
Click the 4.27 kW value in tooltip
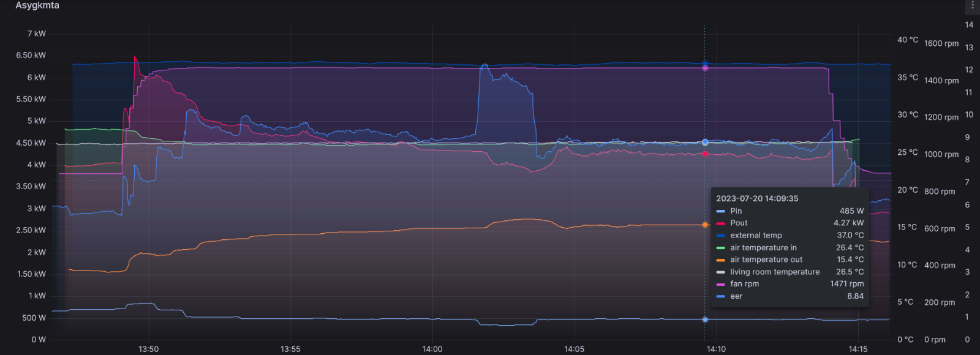[848, 223]
